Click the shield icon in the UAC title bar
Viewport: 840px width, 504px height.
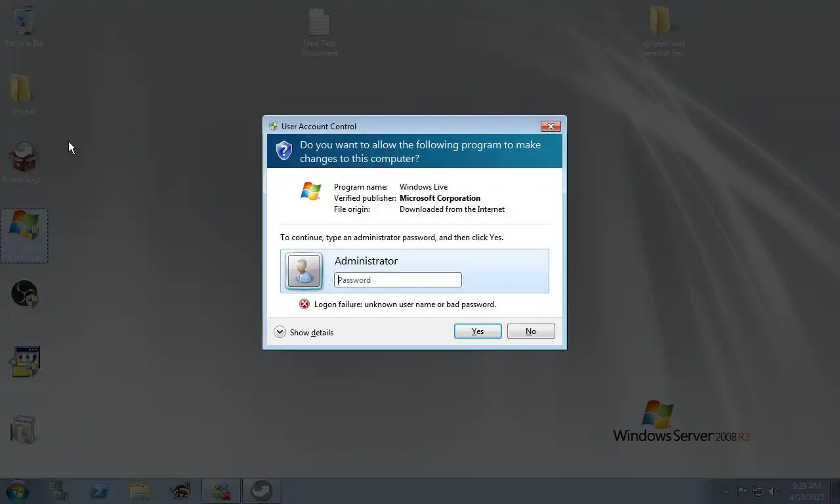(x=274, y=126)
